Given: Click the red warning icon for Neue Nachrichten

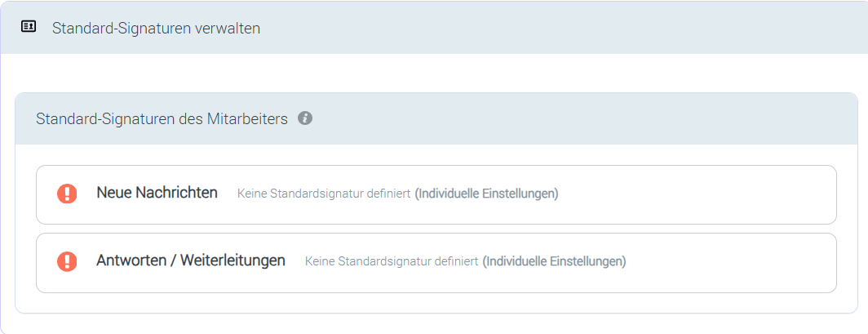Looking at the screenshot, I should pos(67,194).
